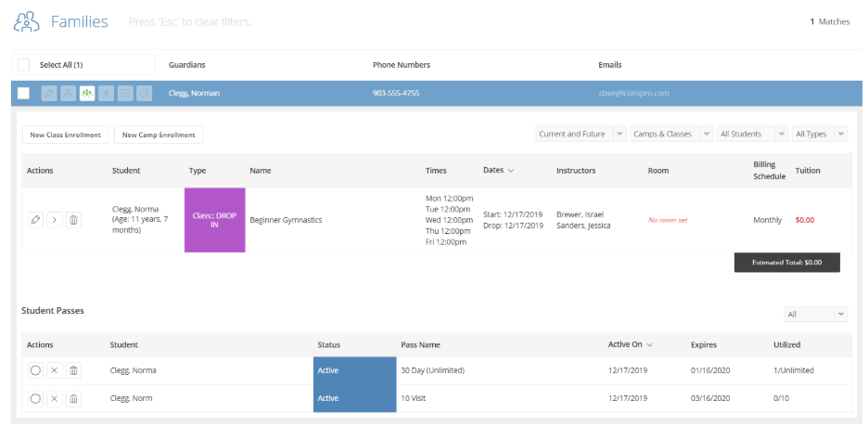This screenshot has height=426, width=868.
Task: Open the Current and Future dropdown
Action: coord(581,134)
